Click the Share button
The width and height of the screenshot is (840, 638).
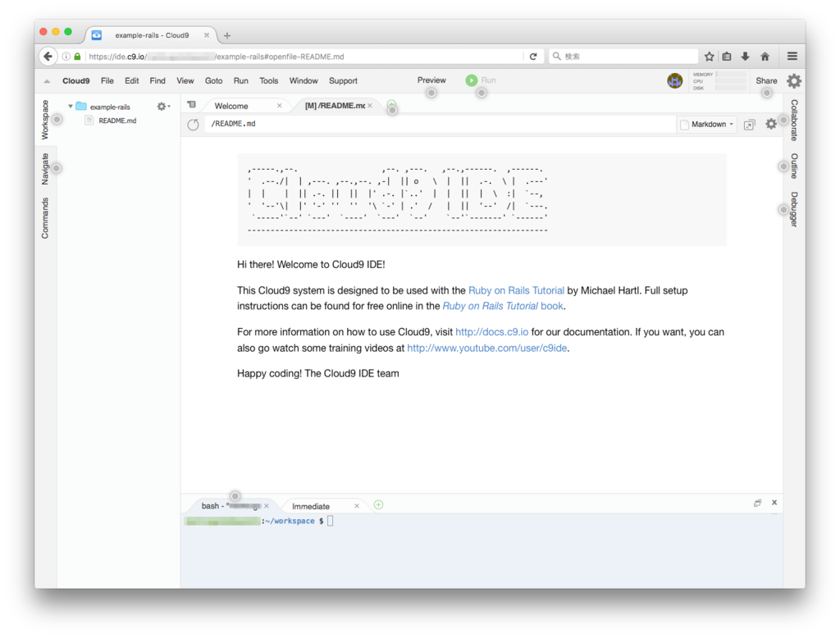(766, 80)
